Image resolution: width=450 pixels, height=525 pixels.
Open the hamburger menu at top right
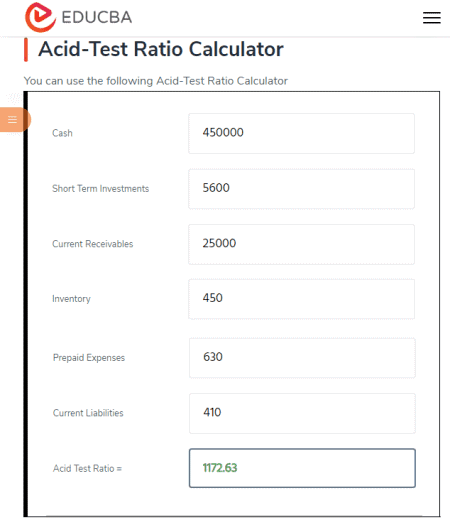(x=432, y=18)
